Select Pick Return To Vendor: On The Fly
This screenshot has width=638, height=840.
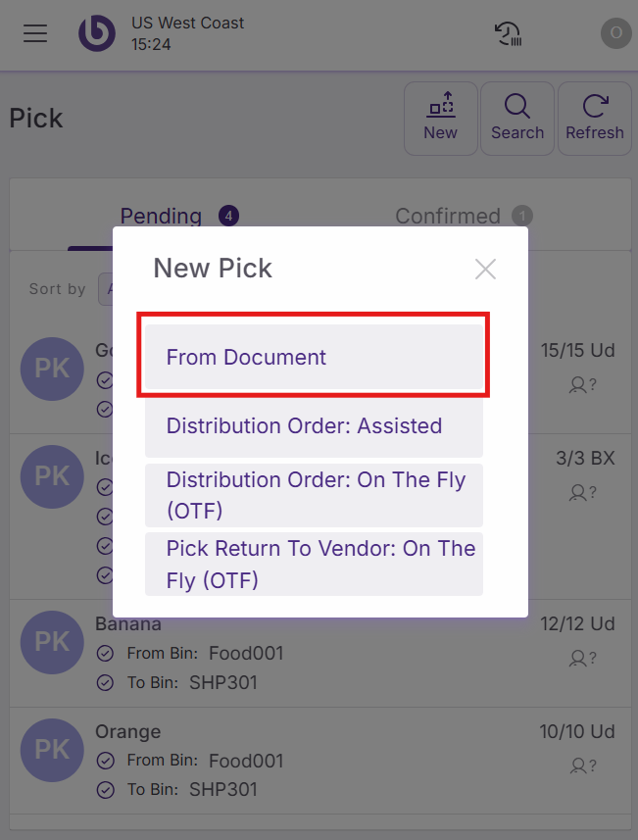coord(314,564)
